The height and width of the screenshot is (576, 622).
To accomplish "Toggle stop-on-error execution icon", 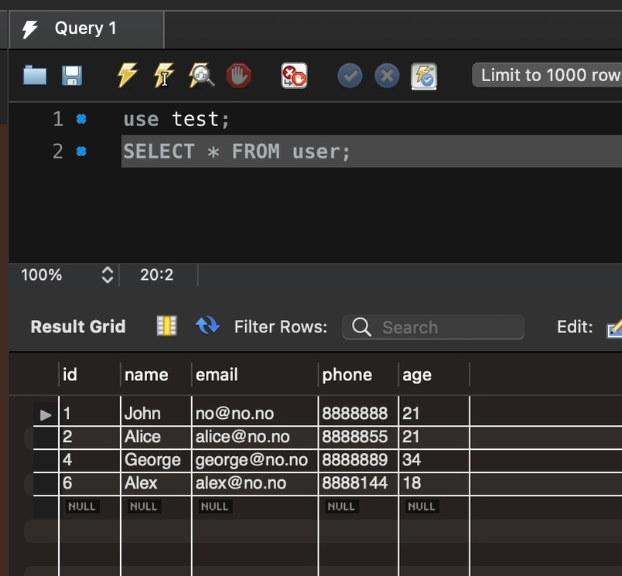I will [294, 75].
